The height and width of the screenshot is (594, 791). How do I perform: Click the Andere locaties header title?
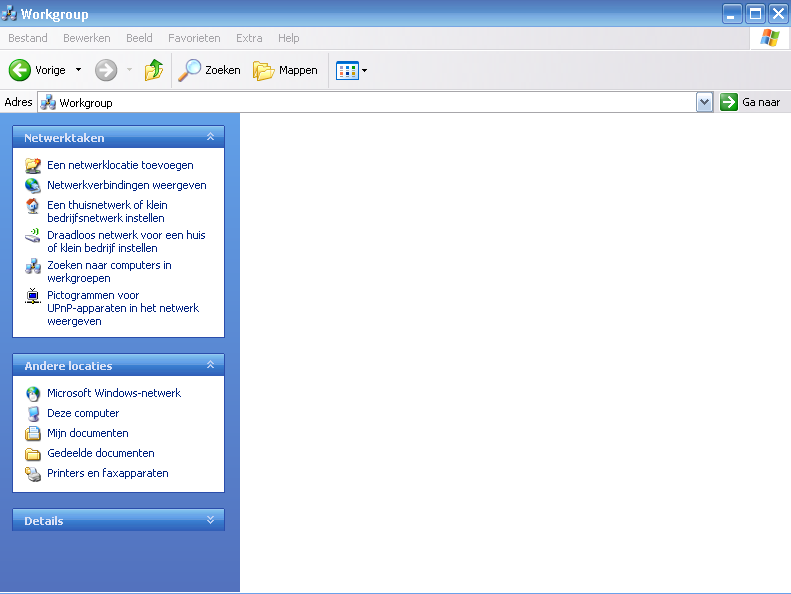[x=68, y=366]
